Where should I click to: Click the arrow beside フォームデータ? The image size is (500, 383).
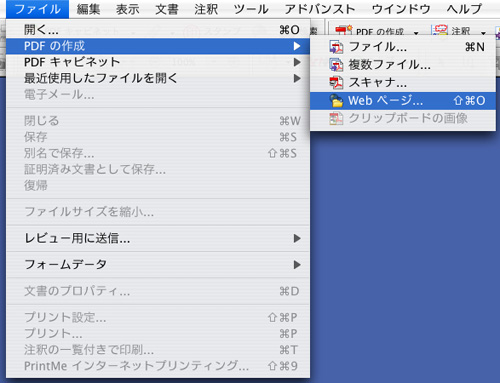[297, 265]
